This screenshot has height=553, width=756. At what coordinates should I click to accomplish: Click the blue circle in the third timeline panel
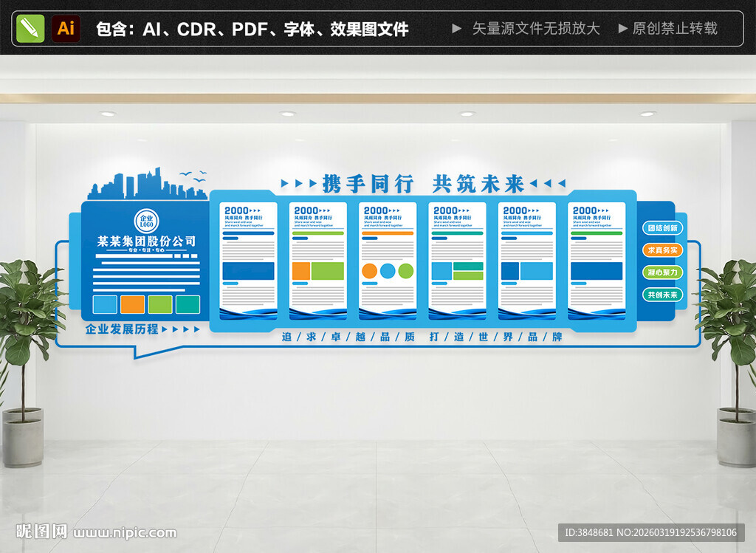click(x=388, y=271)
